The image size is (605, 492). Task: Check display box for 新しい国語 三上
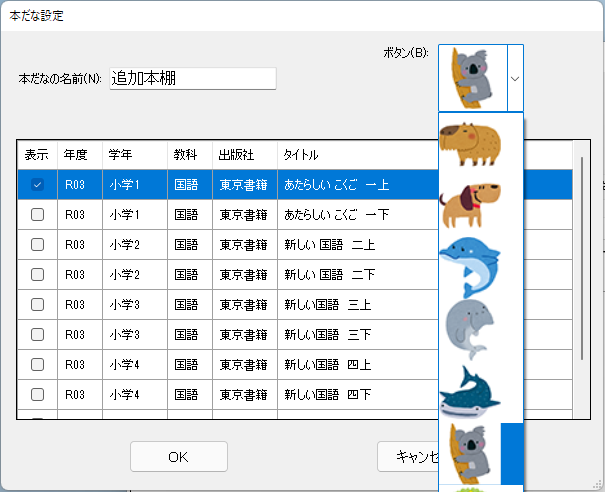point(37,304)
